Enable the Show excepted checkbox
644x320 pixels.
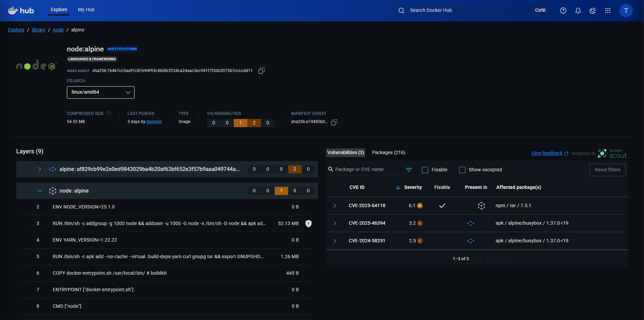coord(462,170)
